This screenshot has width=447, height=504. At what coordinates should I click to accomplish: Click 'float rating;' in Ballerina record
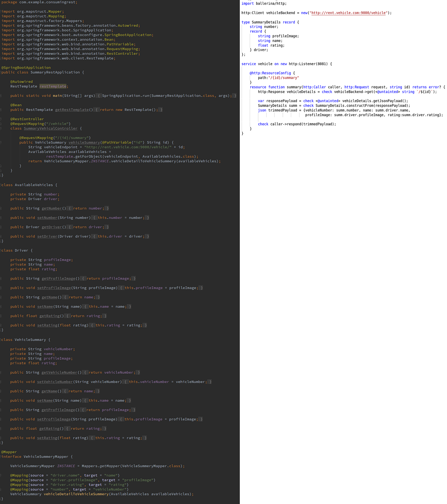click(x=271, y=46)
